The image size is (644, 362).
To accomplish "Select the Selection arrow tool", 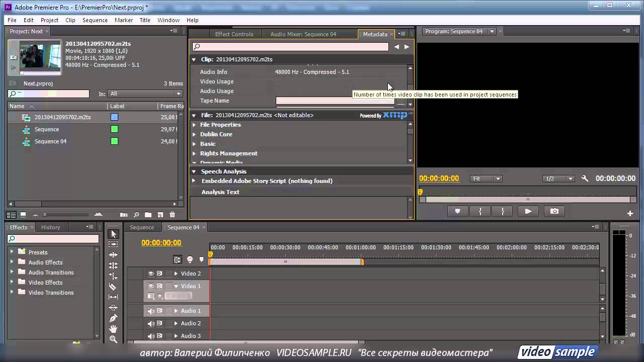I will [113, 234].
